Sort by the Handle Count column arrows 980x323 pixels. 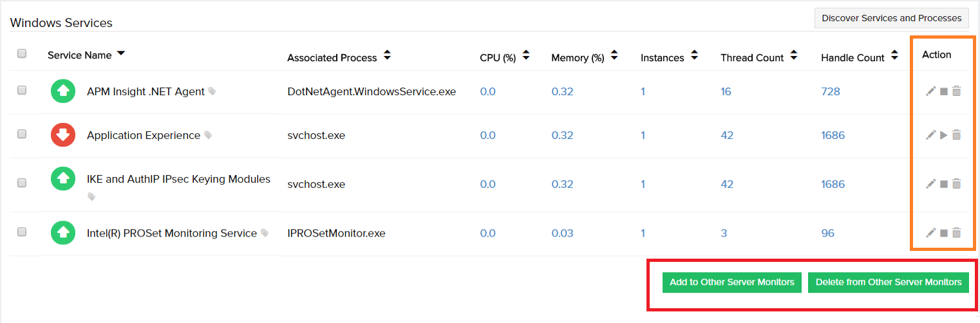click(x=894, y=55)
